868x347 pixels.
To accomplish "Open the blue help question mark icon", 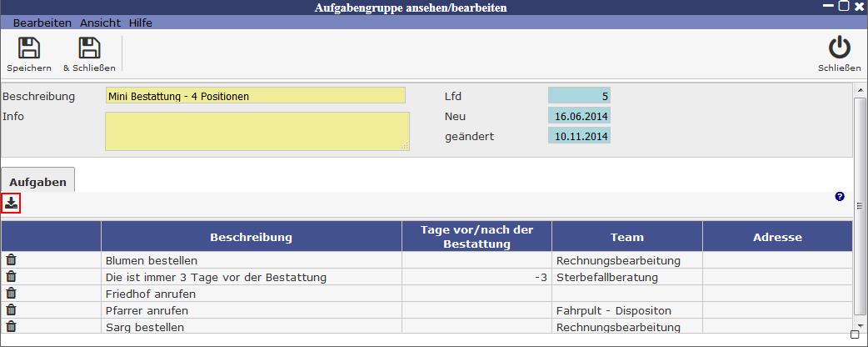I will (x=839, y=197).
